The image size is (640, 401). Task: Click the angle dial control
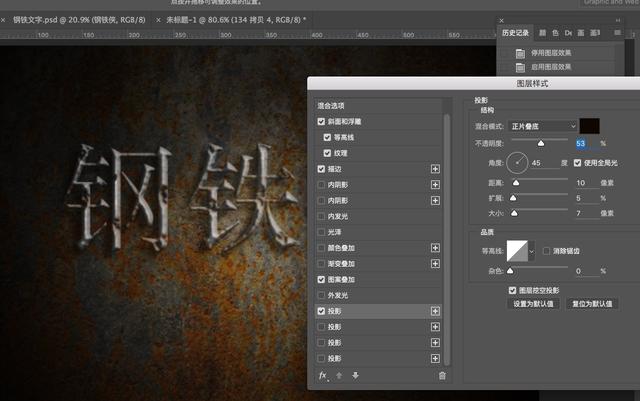coord(517,163)
